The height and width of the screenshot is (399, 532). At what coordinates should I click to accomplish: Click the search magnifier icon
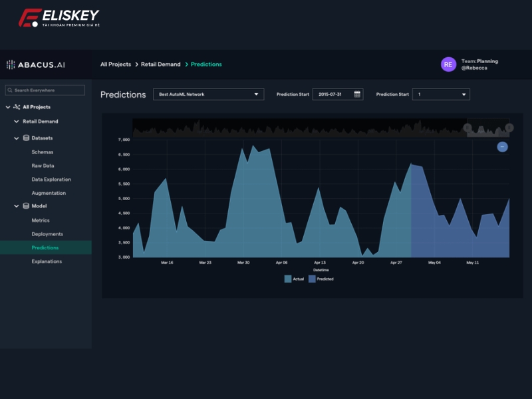click(x=10, y=90)
